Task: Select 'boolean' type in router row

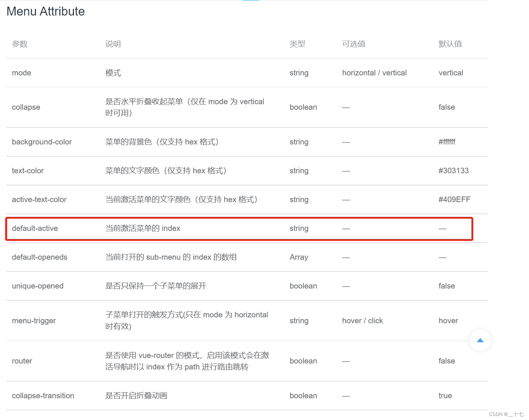Action: [x=303, y=361]
